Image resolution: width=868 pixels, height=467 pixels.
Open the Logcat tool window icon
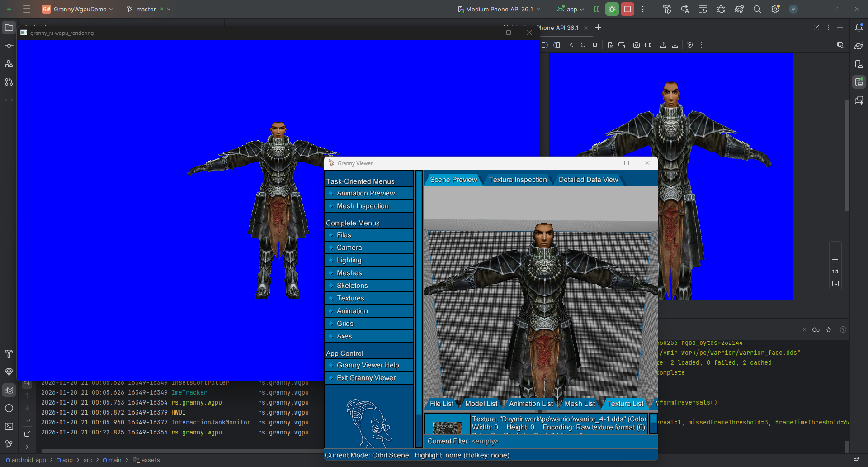[9, 390]
